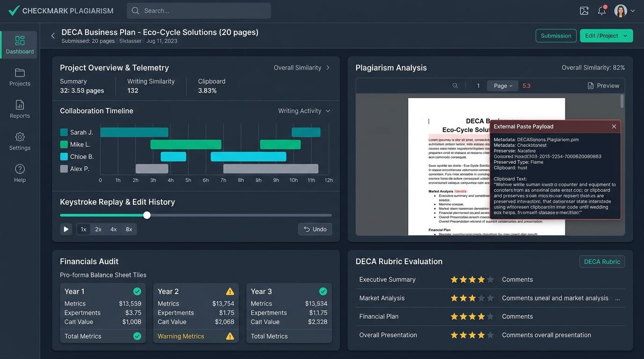This screenshot has height=359, width=644.
Task: Click the Year 1 green check icon
Action: 137,291
